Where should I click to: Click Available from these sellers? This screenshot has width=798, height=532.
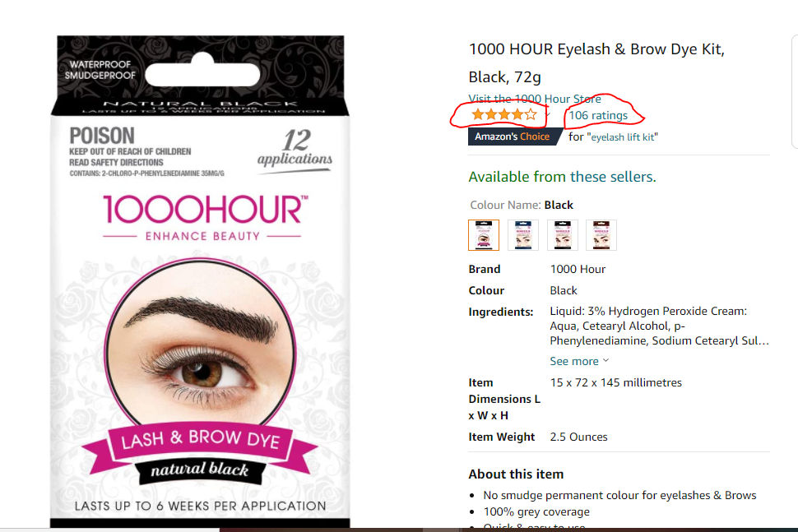pyautogui.click(x=563, y=177)
